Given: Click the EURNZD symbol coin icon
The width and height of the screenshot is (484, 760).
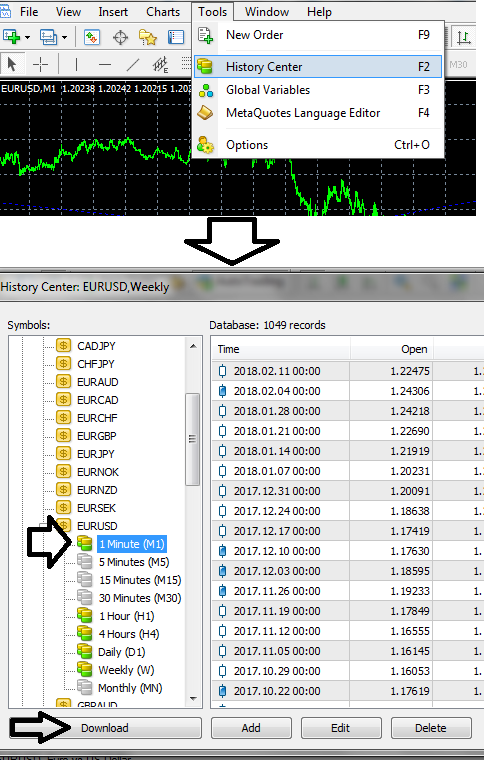Looking at the screenshot, I should (x=63, y=489).
